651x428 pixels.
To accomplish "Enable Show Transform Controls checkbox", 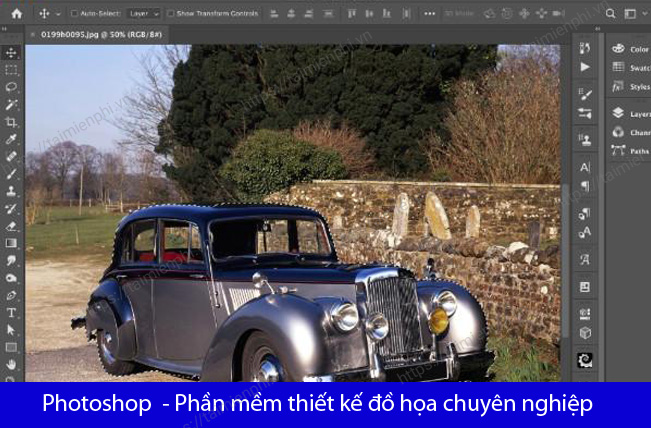I will point(170,14).
